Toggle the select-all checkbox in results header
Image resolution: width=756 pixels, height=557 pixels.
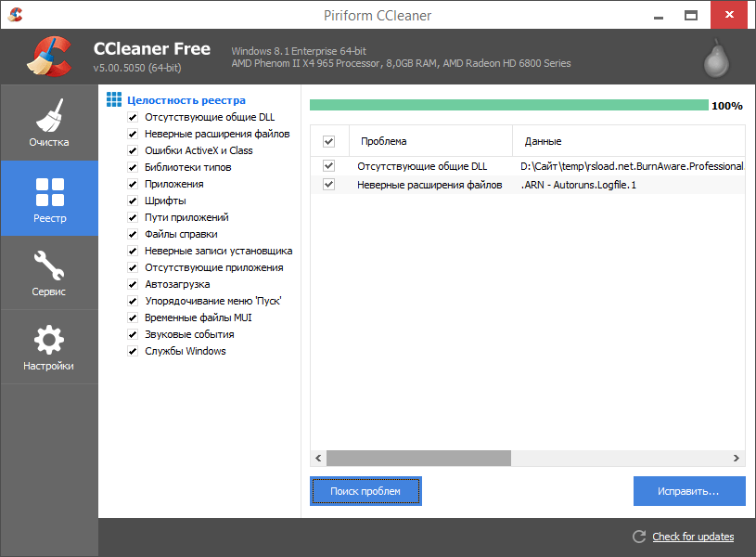coord(328,141)
